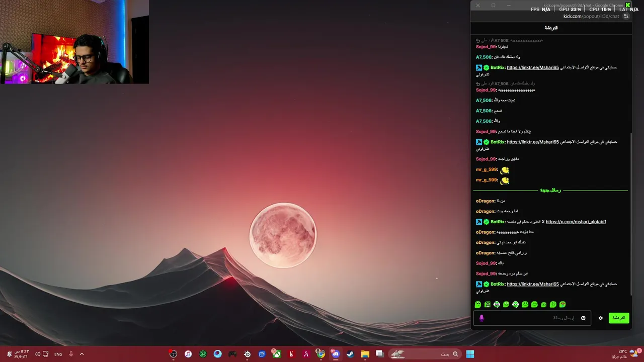This screenshot has height=362, width=644.
Task: Open the blue camera capture app
Action: pyautogui.click(x=262, y=354)
